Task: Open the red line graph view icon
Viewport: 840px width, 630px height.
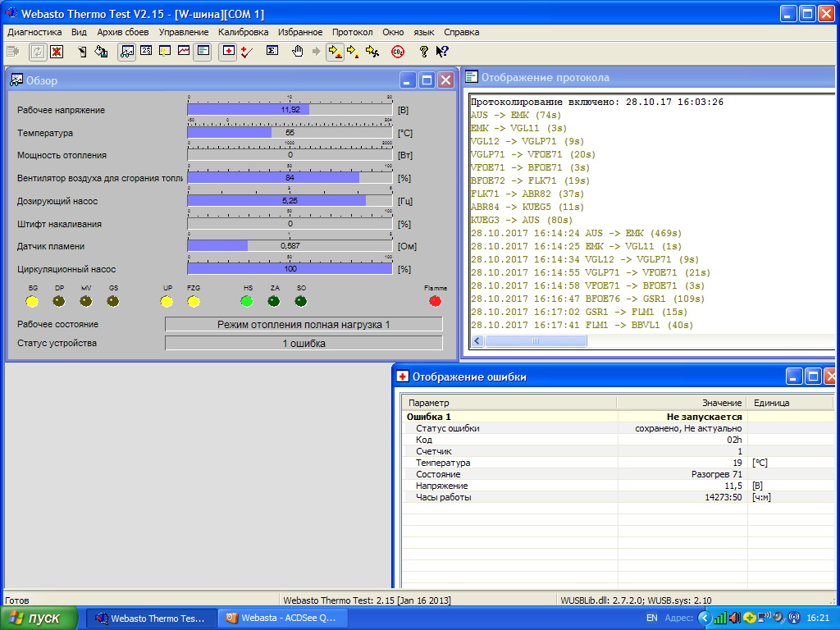Action: [x=184, y=52]
